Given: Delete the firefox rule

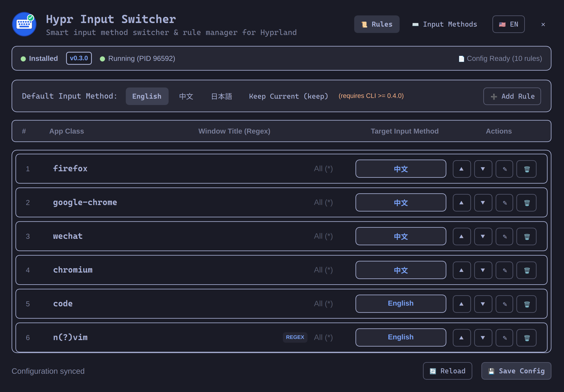Looking at the screenshot, I should coord(526,169).
